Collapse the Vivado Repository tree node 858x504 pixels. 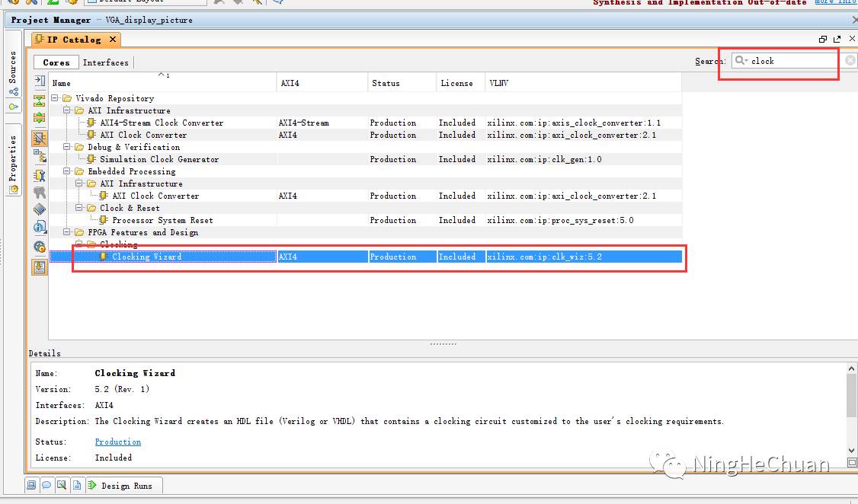pyautogui.click(x=56, y=98)
